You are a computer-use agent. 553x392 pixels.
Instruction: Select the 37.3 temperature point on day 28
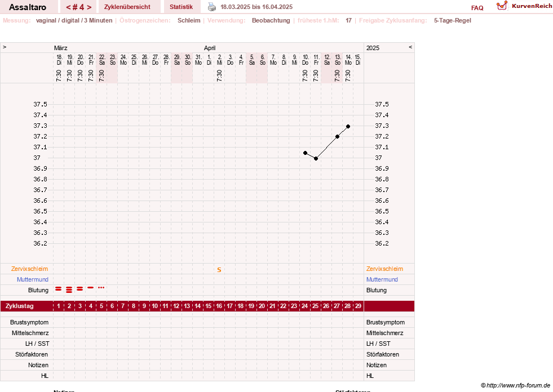(x=348, y=126)
